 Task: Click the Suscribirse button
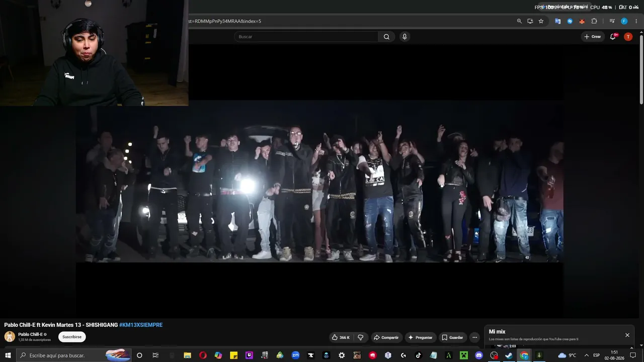point(72,337)
